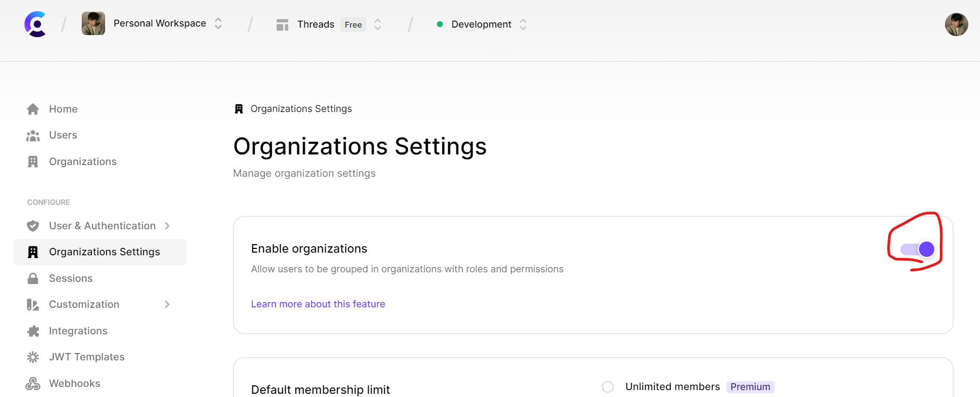This screenshot has height=397, width=980.
Task: Click the Users group icon
Action: coord(33,136)
